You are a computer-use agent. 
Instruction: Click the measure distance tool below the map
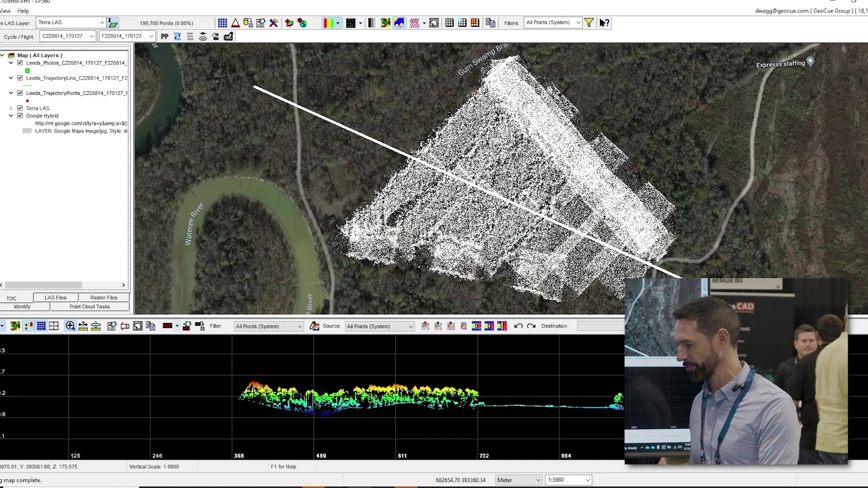[x=83, y=326]
